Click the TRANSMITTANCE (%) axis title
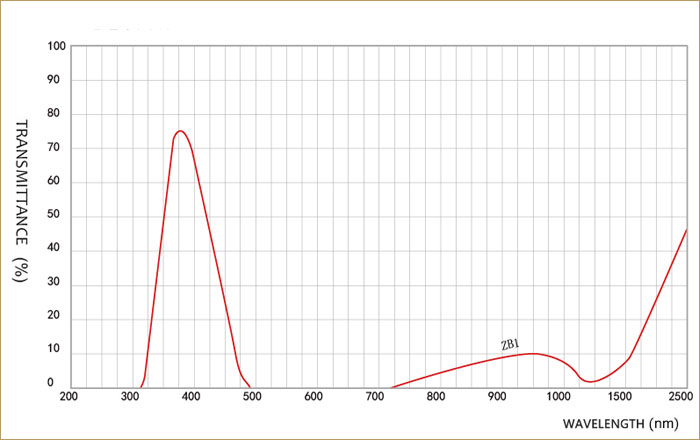Image resolution: width=700 pixels, height=440 pixels. click(20, 201)
